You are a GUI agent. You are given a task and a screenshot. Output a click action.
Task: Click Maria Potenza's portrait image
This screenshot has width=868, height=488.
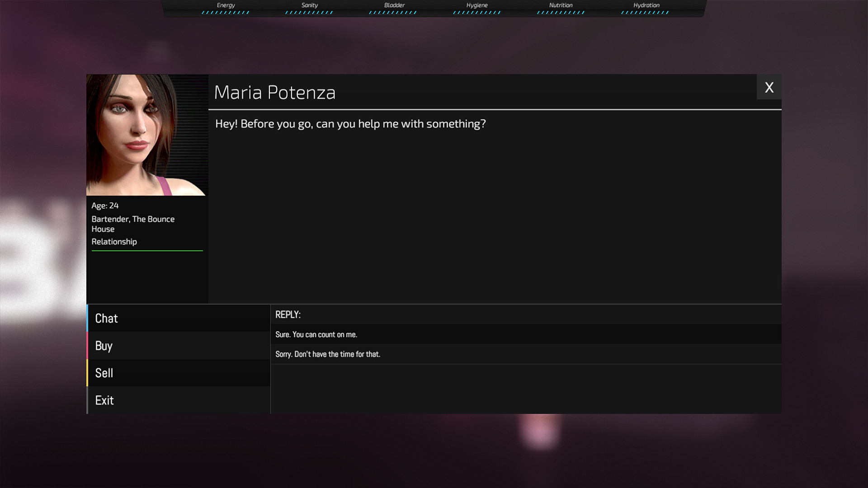[146, 135]
